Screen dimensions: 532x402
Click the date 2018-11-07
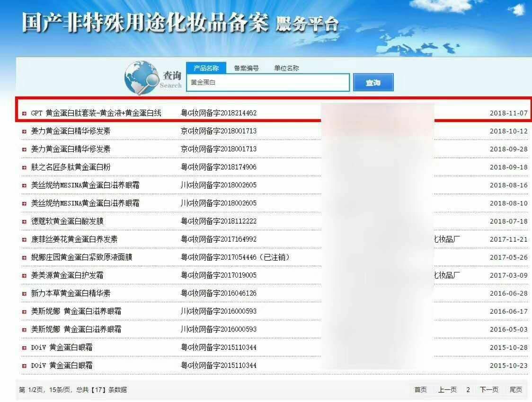509,113
